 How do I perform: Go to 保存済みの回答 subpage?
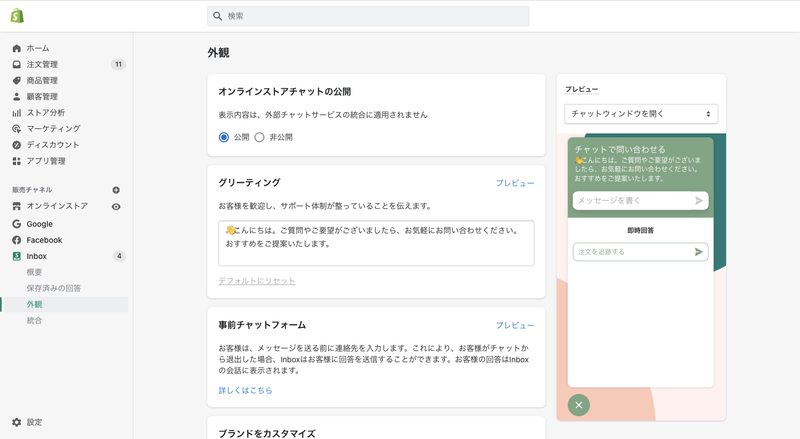pyautogui.click(x=54, y=288)
